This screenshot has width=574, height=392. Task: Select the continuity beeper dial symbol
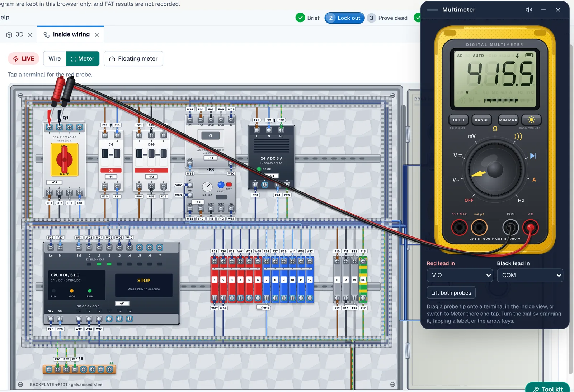click(518, 137)
